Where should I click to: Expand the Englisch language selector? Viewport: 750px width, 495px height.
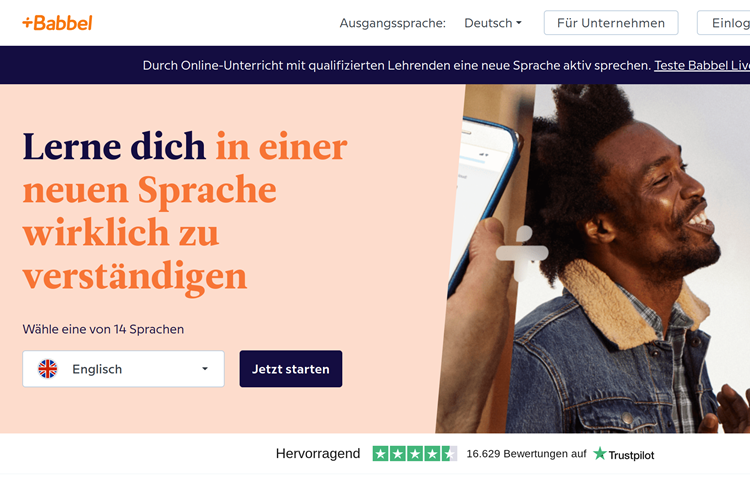[x=123, y=369]
